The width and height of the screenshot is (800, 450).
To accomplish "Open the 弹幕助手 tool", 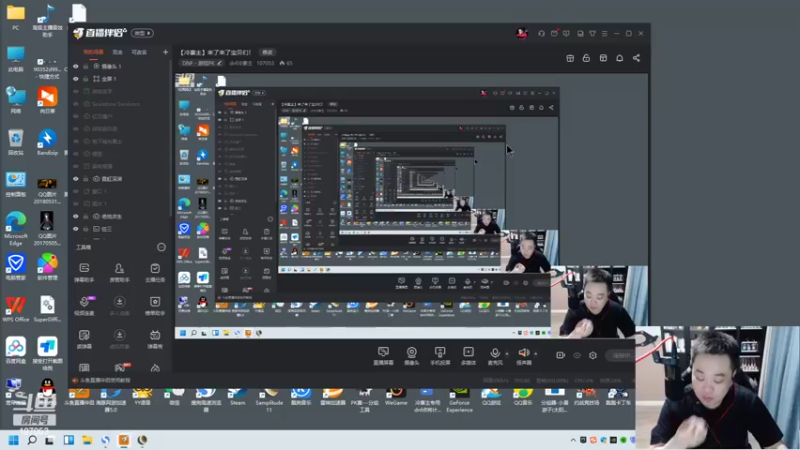I will tap(84, 272).
